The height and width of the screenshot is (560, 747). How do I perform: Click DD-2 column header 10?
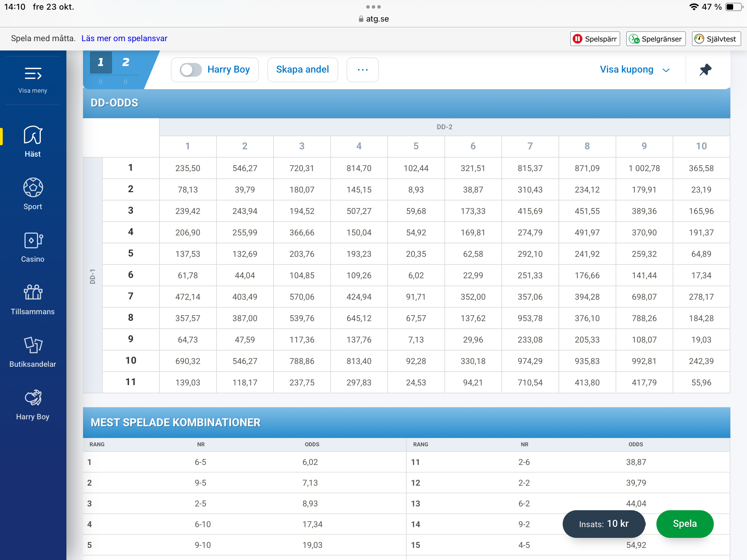(701, 146)
